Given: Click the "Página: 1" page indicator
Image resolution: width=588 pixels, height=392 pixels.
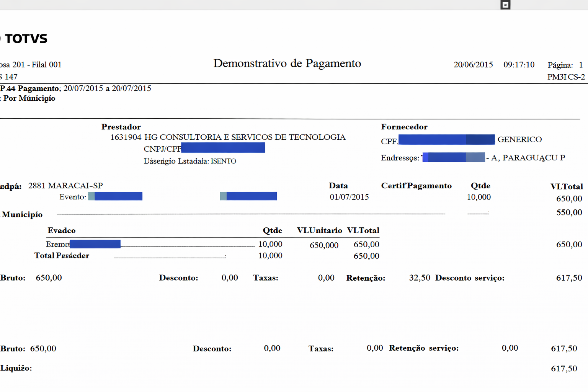Looking at the screenshot, I should 565,65.
